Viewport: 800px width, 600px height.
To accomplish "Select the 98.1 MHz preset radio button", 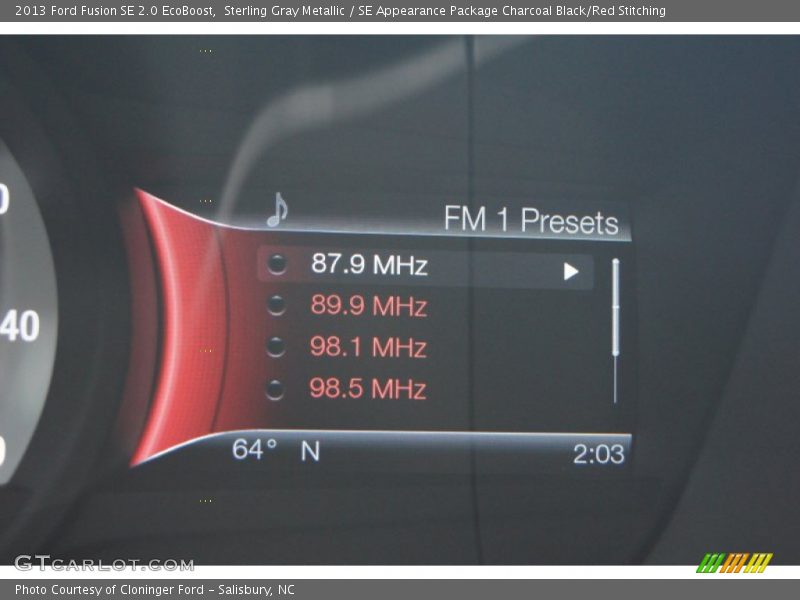I will [x=276, y=347].
